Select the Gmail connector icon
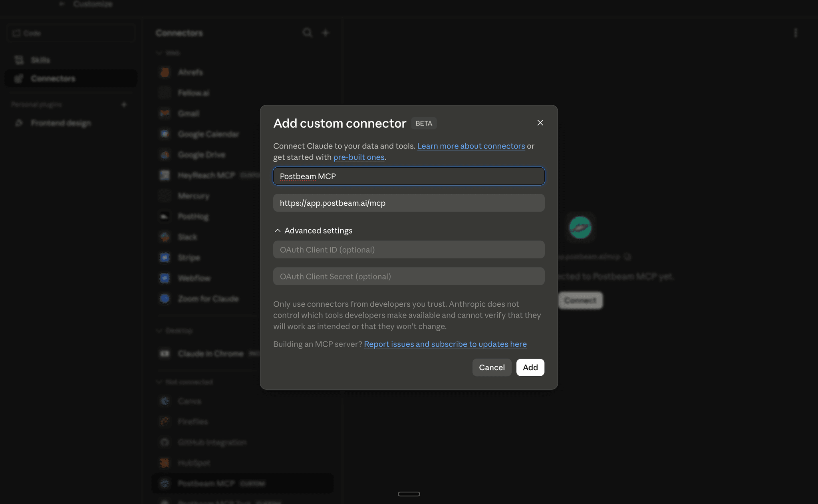The height and width of the screenshot is (504, 818). [165, 113]
